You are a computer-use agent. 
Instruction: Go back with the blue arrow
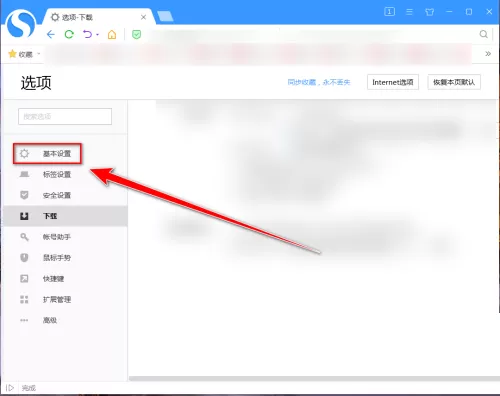point(51,34)
